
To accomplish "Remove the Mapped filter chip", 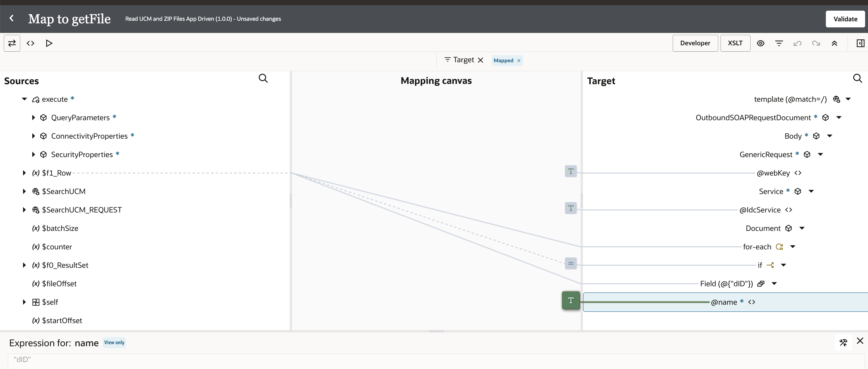I will click(519, 61).
